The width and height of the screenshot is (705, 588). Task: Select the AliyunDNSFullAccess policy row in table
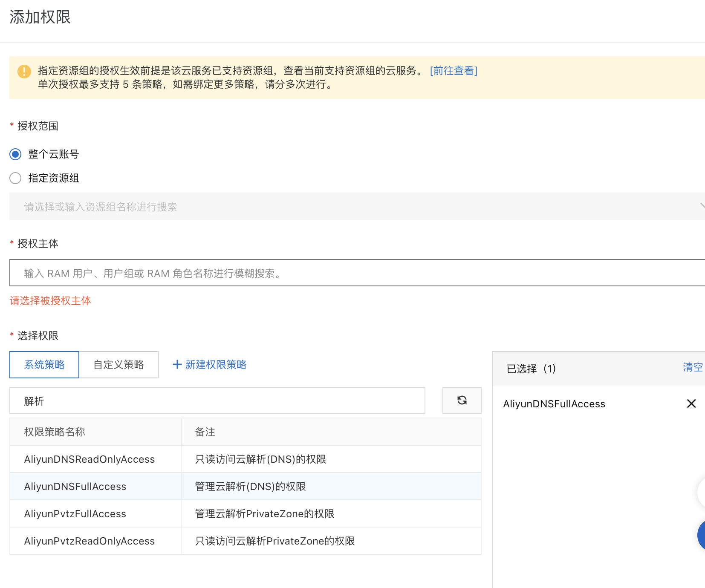(x=246, y=486)
